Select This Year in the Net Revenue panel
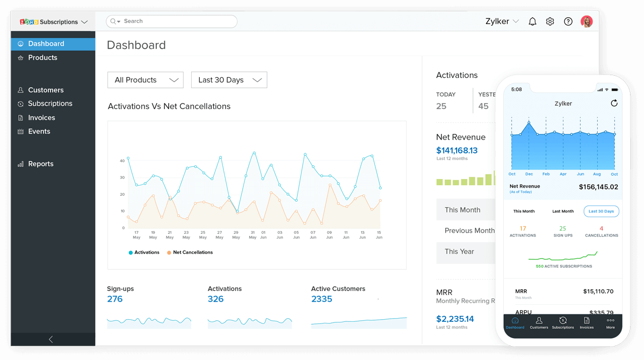This screenshot has width=644, height=360. (x=459, y=251)
